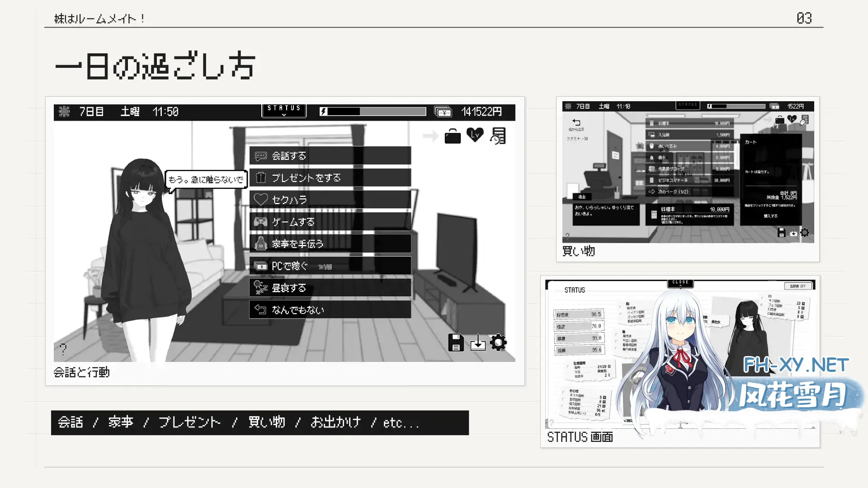The height and width of the screenshot is (488, 868).
Task: Click the floppy disk save icon in main scene
Action: click(x=456, y=343)
